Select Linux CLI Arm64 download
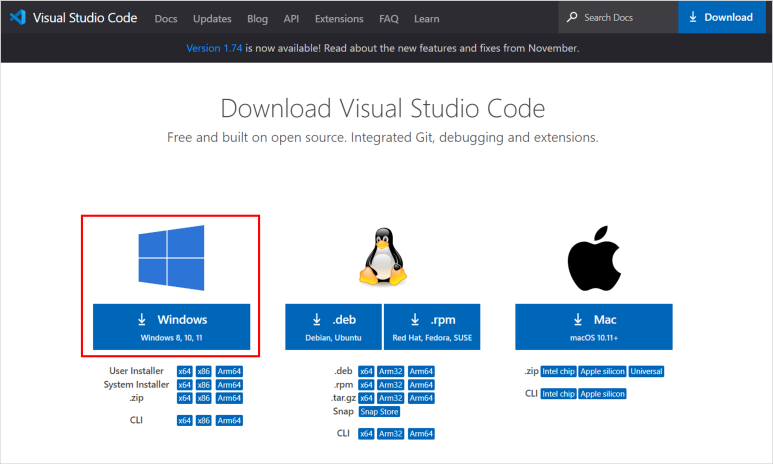This screenshot has width=773, height=464. (x=422, y=434)
